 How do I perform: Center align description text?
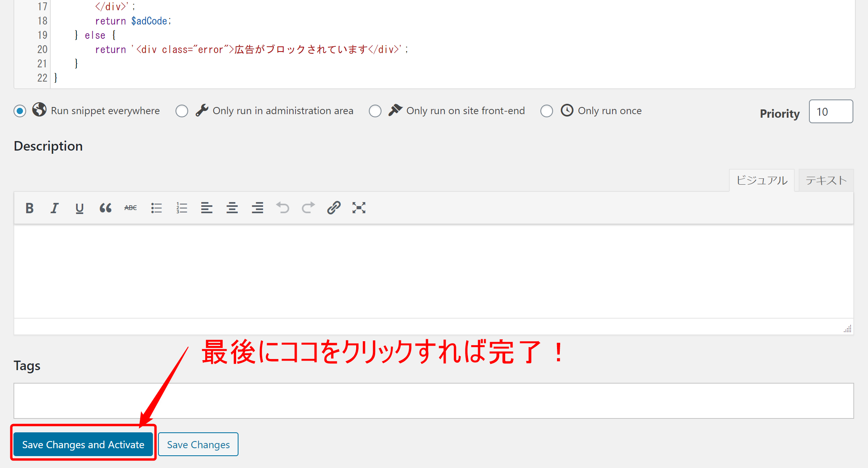tap(232, 208)
